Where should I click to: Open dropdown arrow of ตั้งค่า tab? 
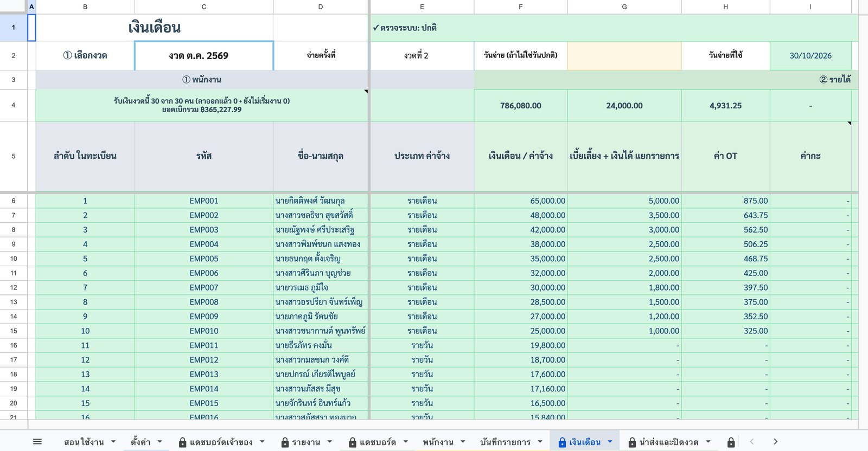point(159,442)
